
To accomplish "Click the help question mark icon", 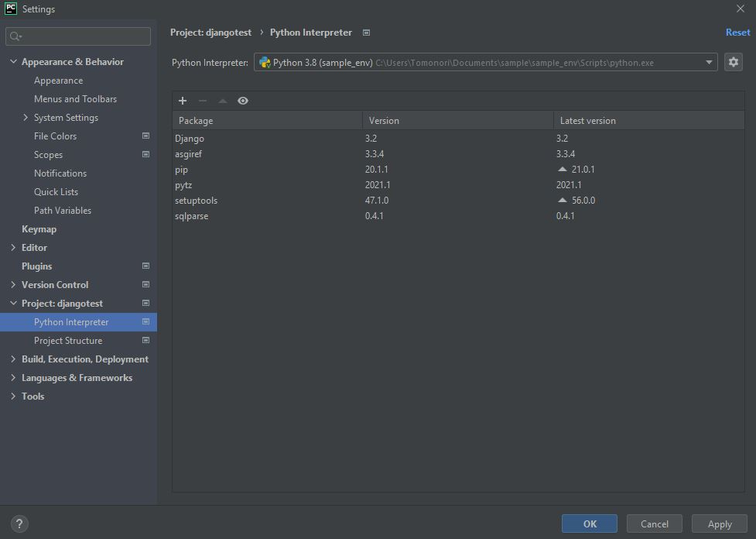I will coord(19,524).
